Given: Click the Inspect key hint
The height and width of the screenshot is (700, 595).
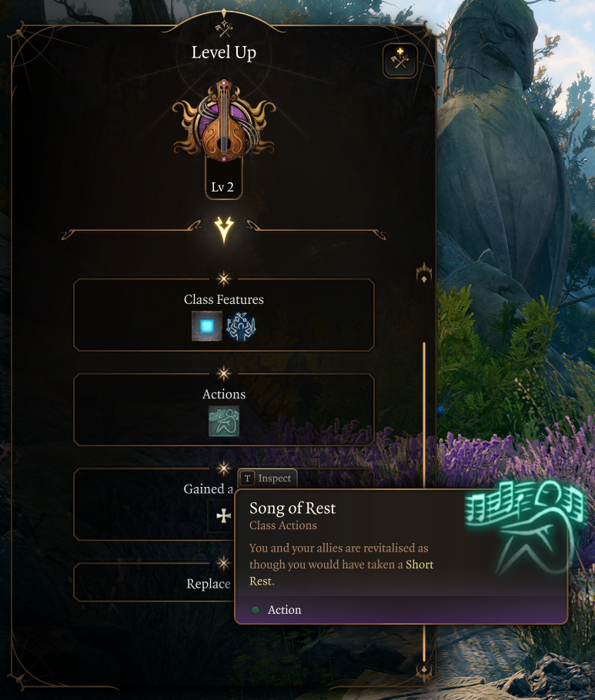Looking at the screenshot, I should (267, 478).
